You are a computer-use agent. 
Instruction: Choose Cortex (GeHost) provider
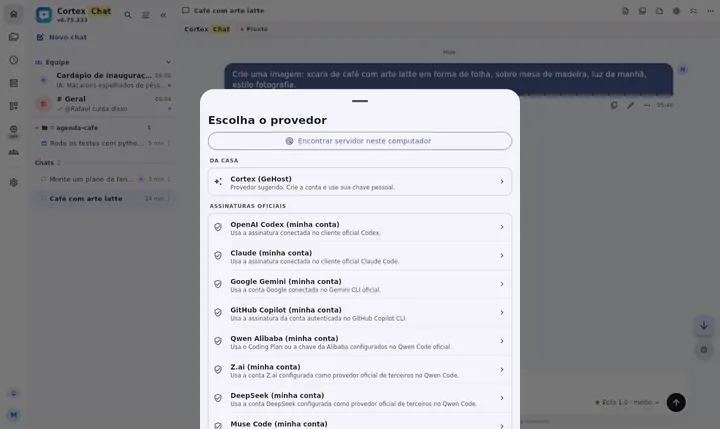(x=360, y=182)
